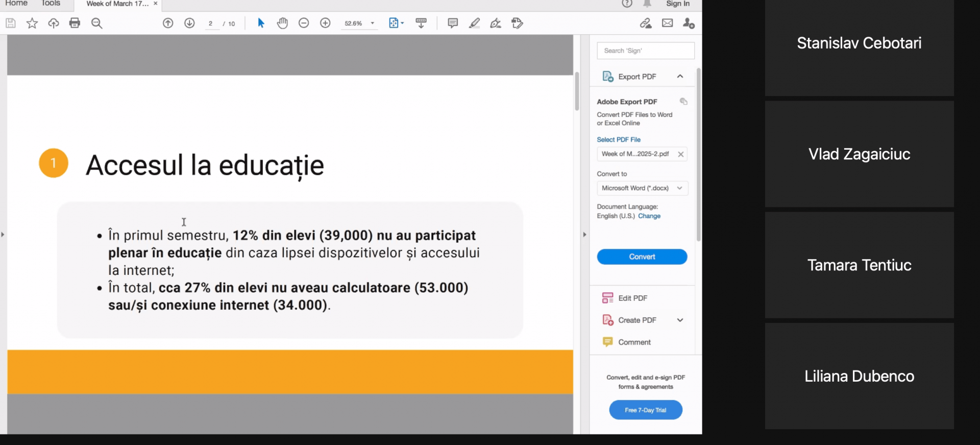
Task: Send the file by email icon
Action: (x=667, y=23)
